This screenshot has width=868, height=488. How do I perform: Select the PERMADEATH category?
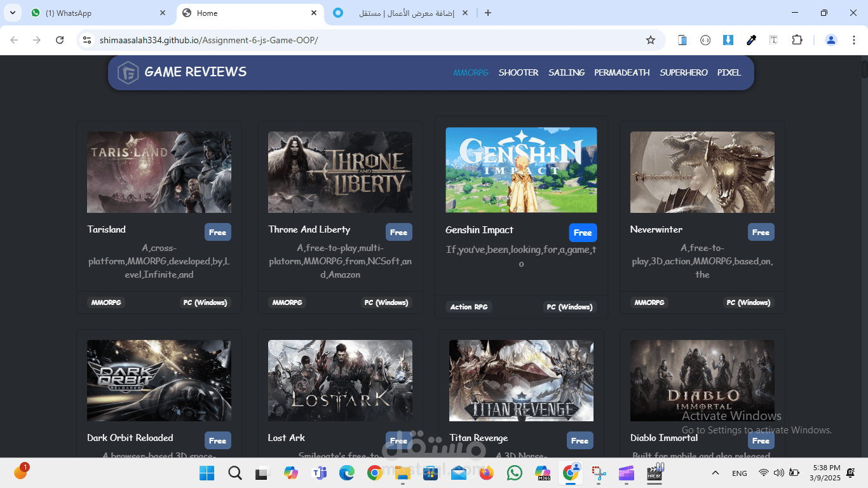pos(622,72)
